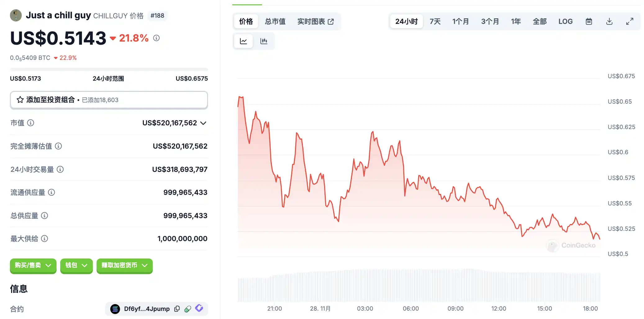Image resolution: width=644 pixels, height=319 pixels.
Task: Select the 1年 time range
Action: pyautogui.click(x=516, y=21)
